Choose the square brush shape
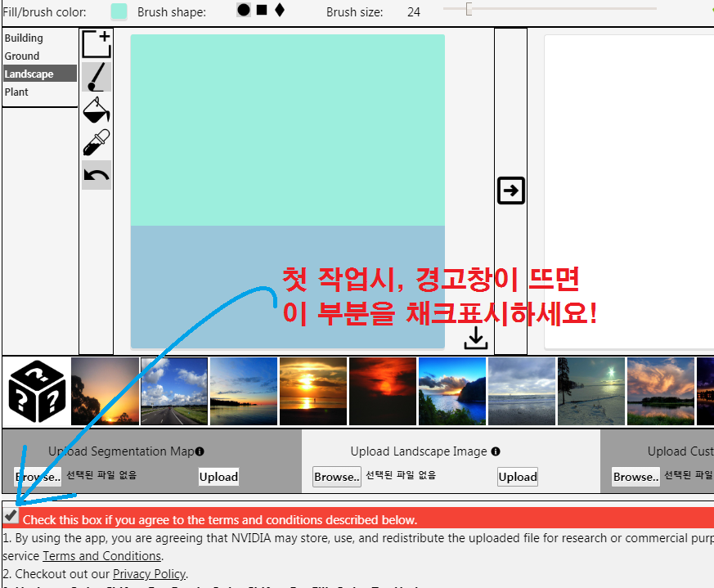The width and height of the screenshot is (714, 588). [x=262, y=10]
